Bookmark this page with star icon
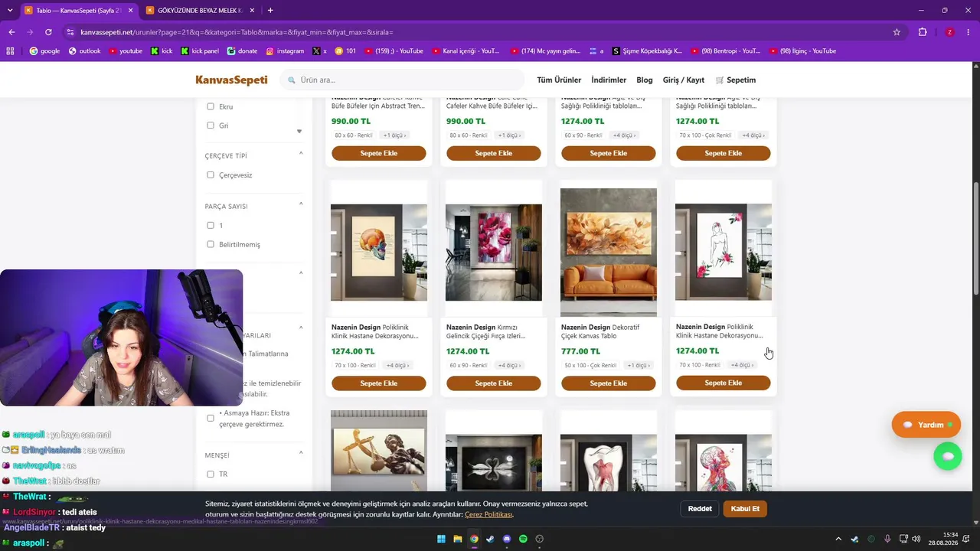Viewport: 980px width, 551px height. coord(897,32)
